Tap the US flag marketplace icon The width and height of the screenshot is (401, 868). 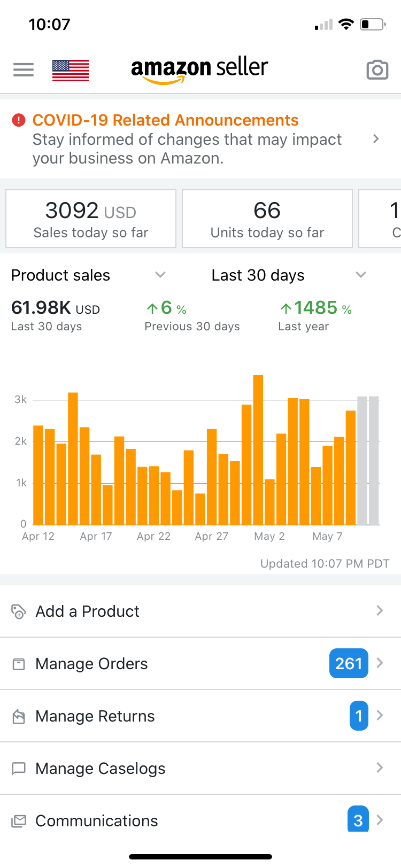(71, 70)
